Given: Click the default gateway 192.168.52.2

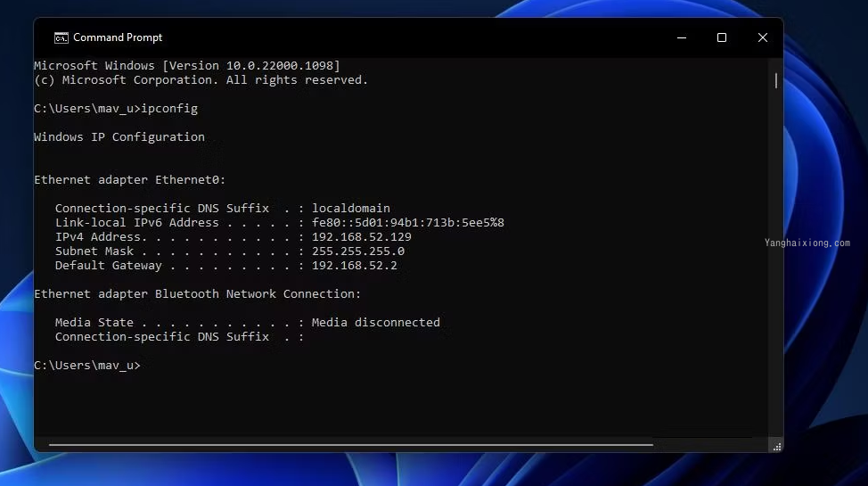Looking at the screenshot, I should (x=355, y=266).
